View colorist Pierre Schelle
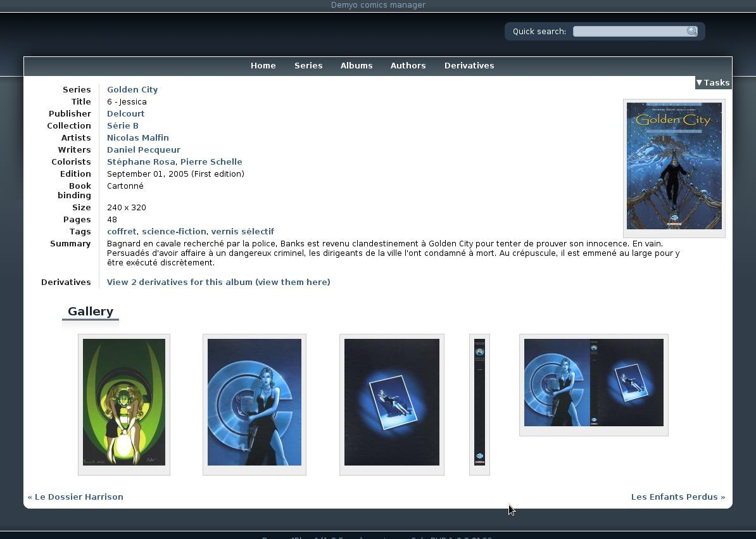 pos(211,162)
